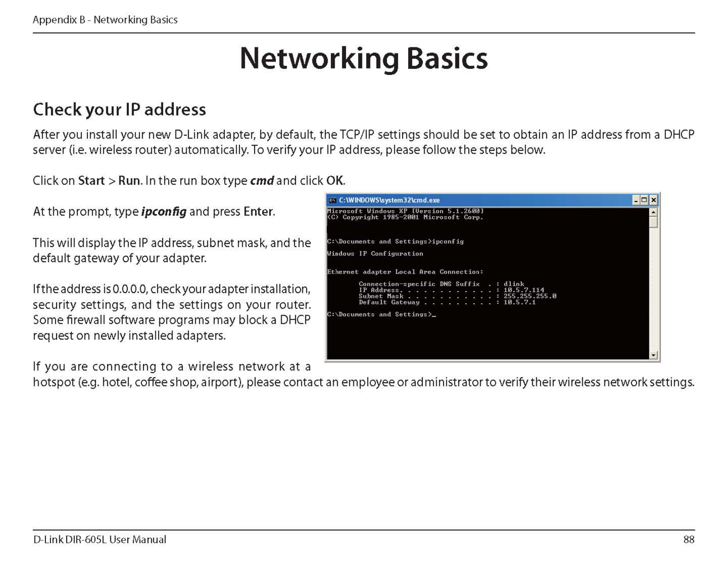The width and height of the screenshot is (728, 563).
Task: Click the bold word 'OK' in instructions
Action: tap(335, 181)
